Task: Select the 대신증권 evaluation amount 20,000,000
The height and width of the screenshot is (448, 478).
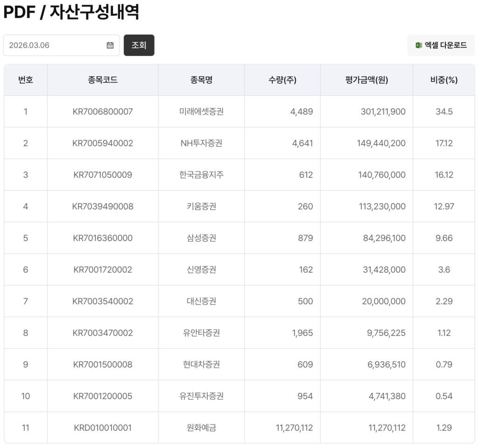Action: point(383,301)
